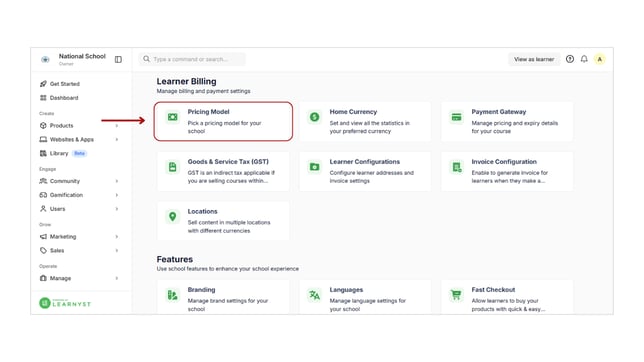Open the user avatar menu
The height and width of the screenshot is (362, 644).
[600, 59]
